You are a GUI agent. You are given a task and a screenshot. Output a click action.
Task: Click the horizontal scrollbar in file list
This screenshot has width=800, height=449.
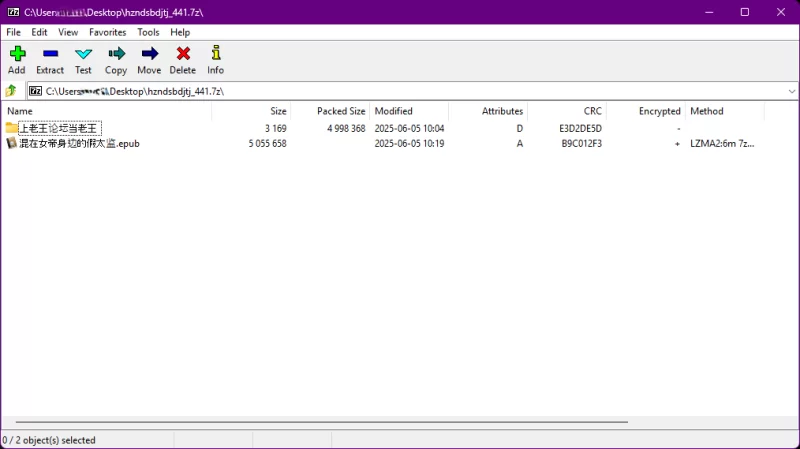[320, 423]
